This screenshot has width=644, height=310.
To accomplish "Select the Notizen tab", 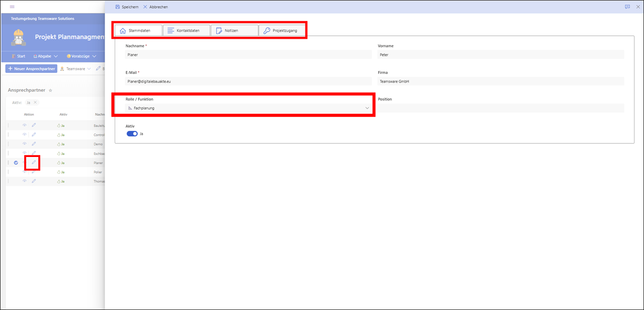I will coord(234,31).
